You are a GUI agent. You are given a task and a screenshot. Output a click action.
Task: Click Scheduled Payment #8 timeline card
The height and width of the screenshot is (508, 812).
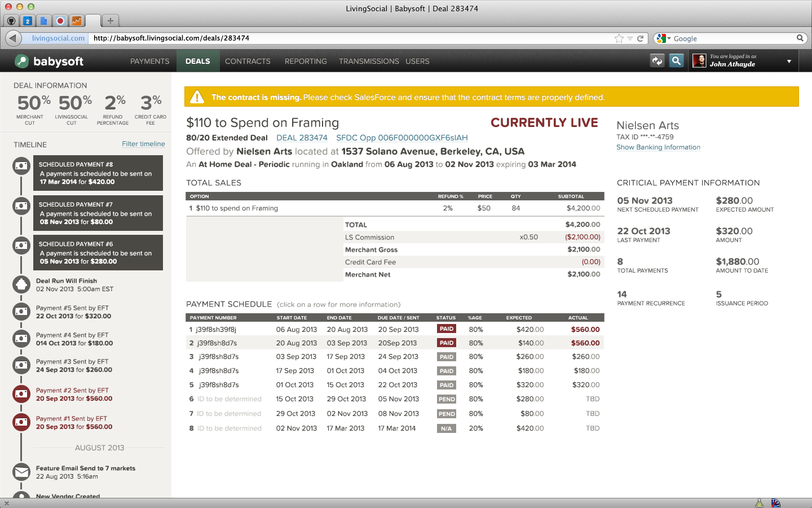[x=98, y=173]
